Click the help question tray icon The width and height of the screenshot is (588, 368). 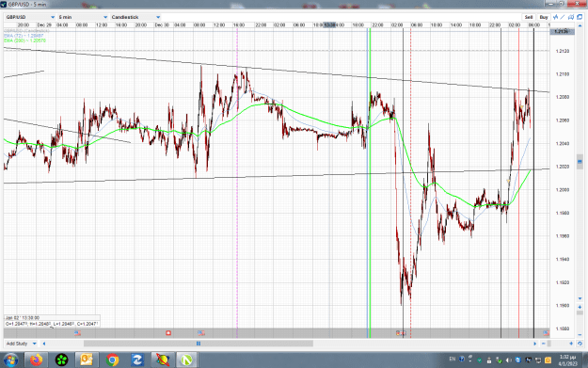tap(462, 359)
